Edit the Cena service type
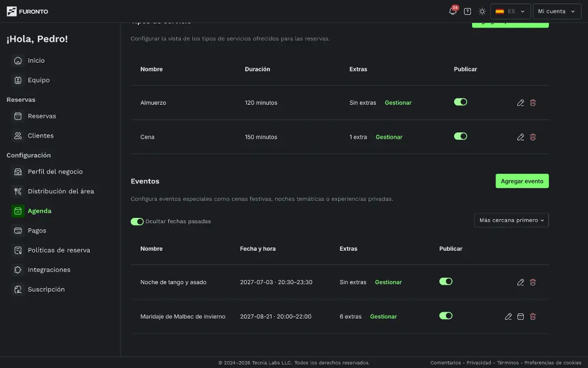The height and width of the screenshot is (368, 588). 520,137
